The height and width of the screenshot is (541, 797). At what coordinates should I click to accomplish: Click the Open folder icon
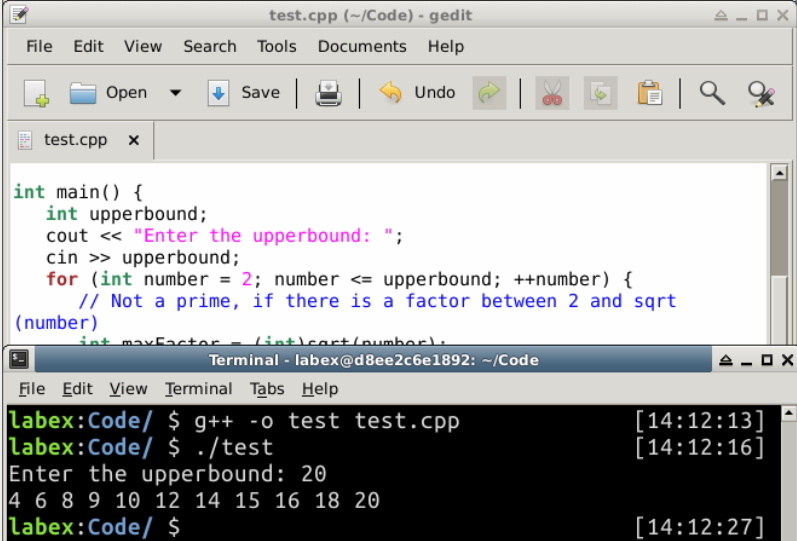82,93
